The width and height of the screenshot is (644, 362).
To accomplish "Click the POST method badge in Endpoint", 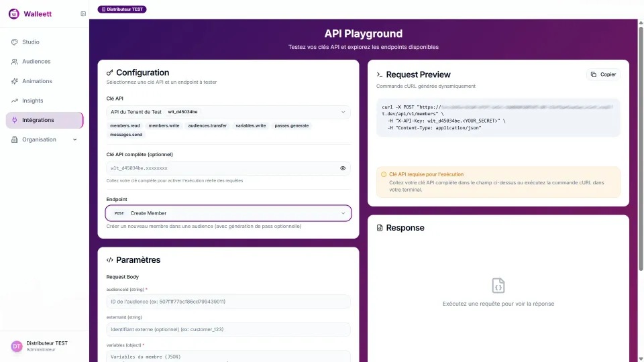I will pyautogui.click(x=119, y=213).
